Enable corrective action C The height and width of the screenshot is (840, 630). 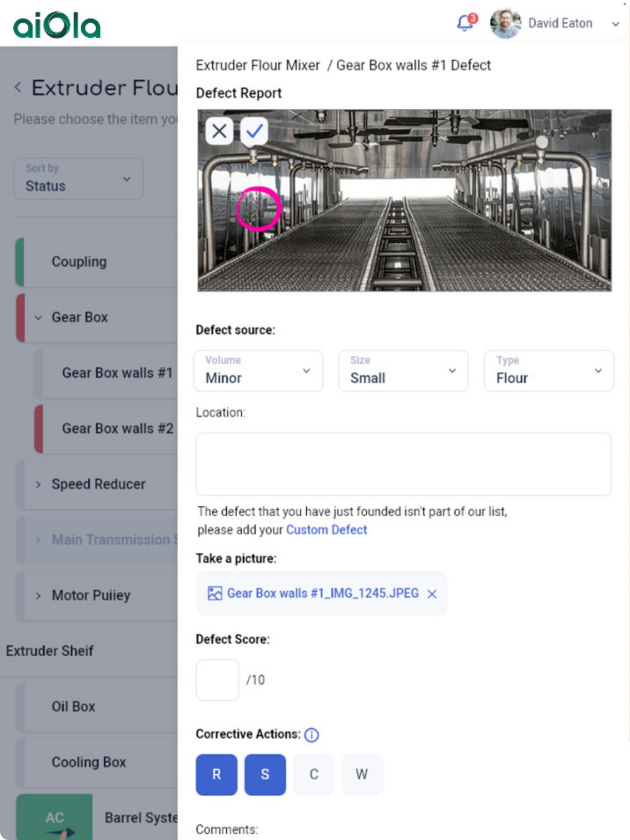point(314,774)
